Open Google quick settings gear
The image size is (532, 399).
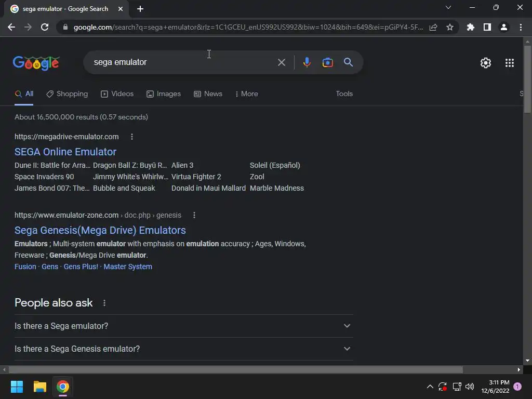point(486,63)
